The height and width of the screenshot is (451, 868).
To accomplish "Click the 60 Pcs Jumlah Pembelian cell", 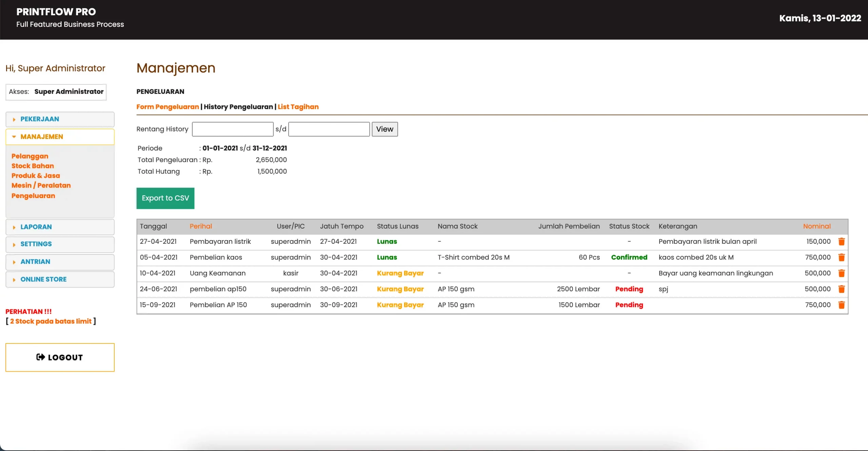I will (589, 257).
